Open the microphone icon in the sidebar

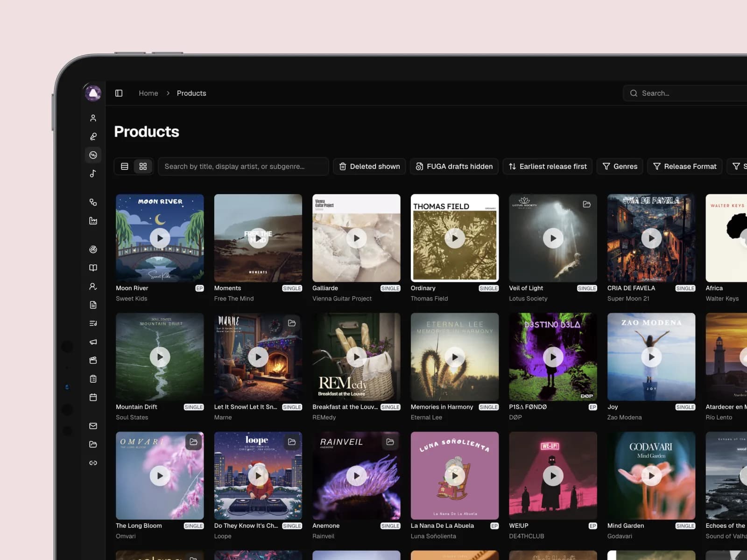[93, 137]
